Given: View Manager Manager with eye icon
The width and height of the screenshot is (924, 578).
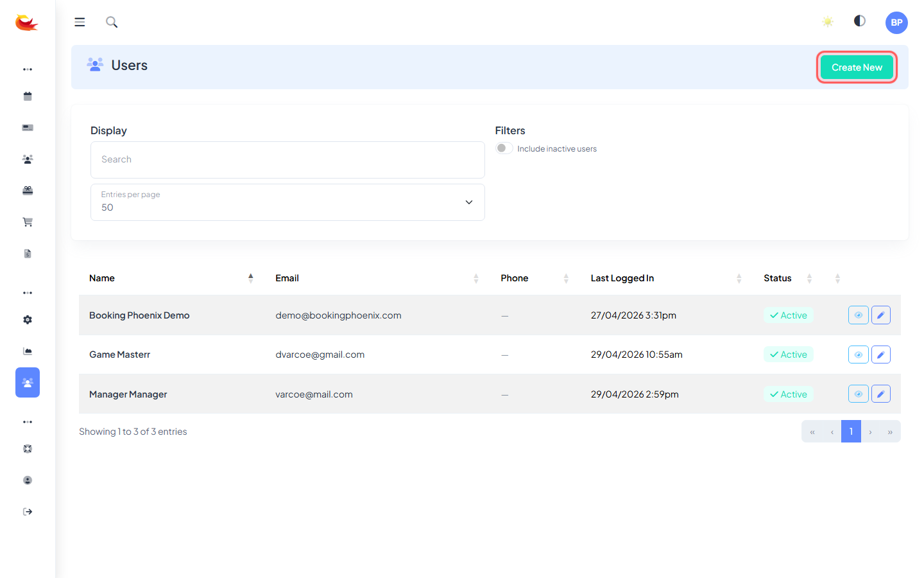Looking at the screenshot, I should click(859, 394).
